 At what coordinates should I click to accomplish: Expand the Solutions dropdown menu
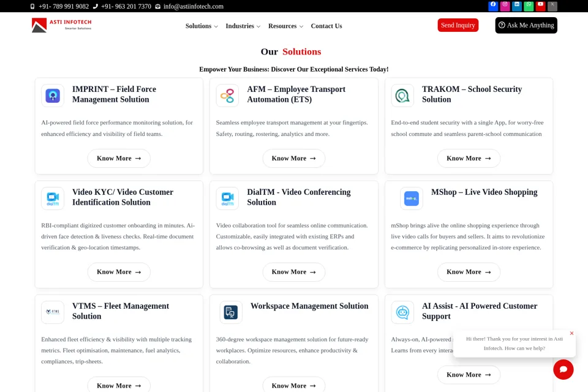click(202, 26)
